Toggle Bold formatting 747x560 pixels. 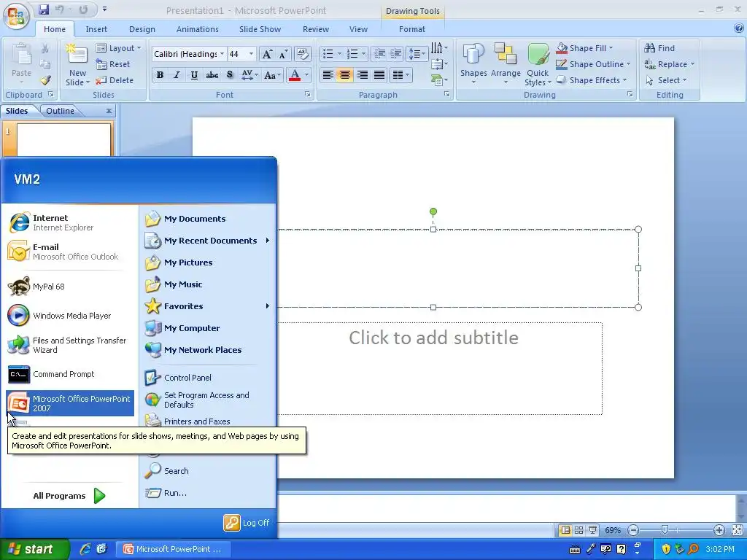click(x=160, y=75)
